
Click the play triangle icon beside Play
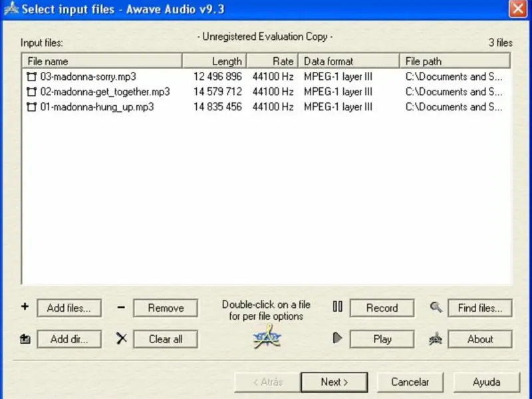point(337,338)
